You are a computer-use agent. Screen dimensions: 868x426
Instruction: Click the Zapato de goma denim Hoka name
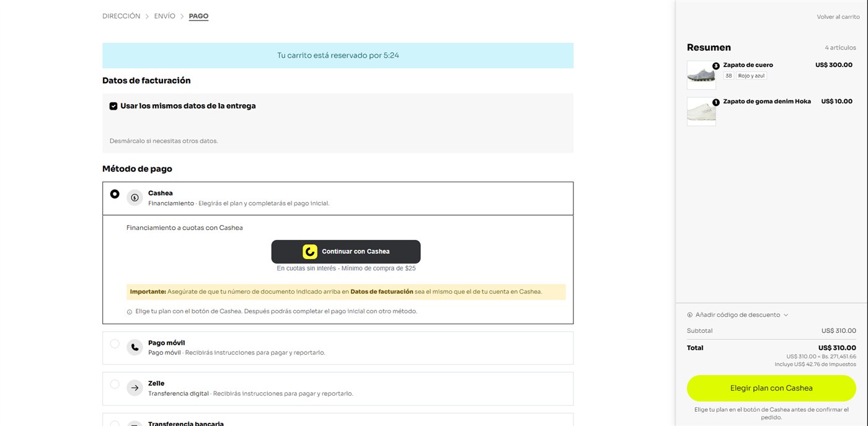[767, 102]
